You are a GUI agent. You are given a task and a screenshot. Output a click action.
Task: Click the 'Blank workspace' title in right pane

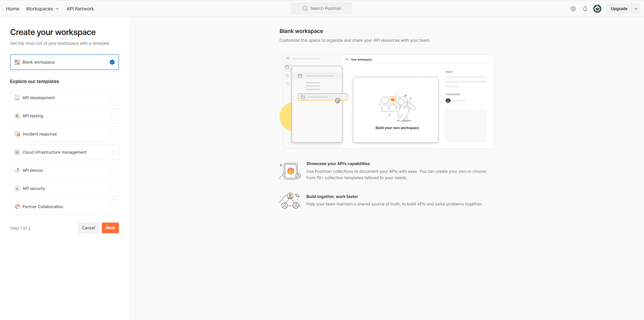[301, 31]
